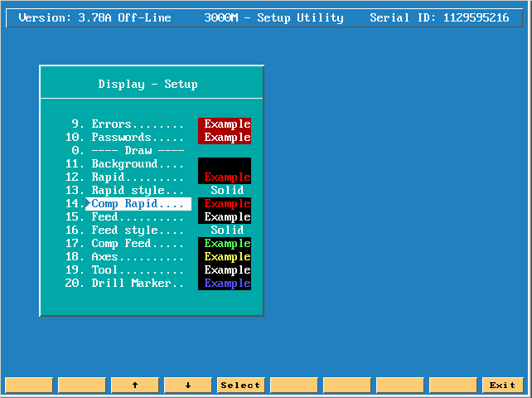Select menu item 9 Errors

click(128, 124)
